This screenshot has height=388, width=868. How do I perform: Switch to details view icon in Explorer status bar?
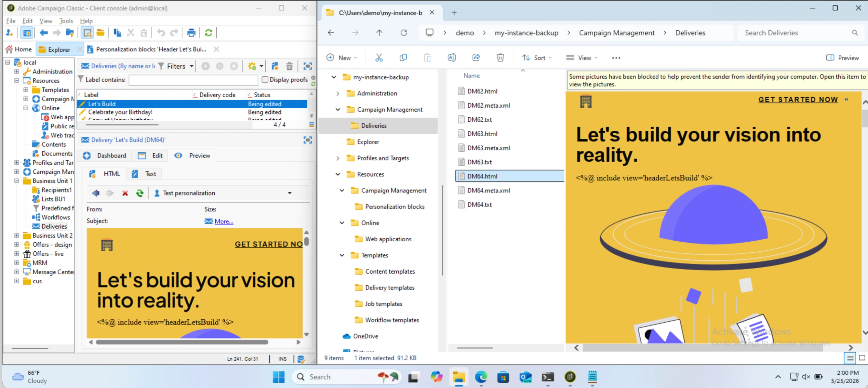[850, 358]
